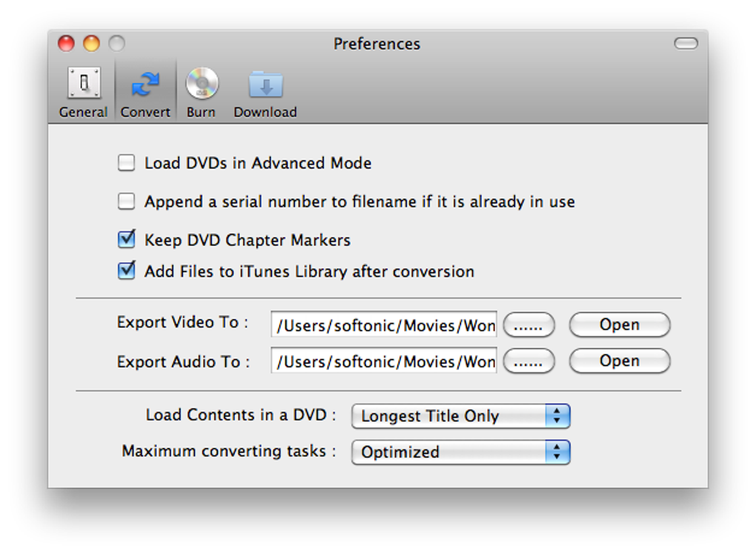Open the Export Audio folder
756x554 pixels.
[x=620, y=361]
